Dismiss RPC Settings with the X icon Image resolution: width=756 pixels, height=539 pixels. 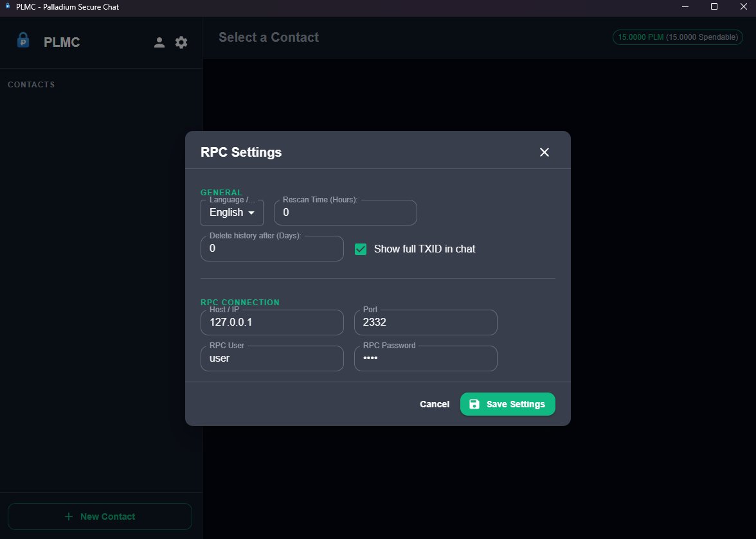coord(544,152)
